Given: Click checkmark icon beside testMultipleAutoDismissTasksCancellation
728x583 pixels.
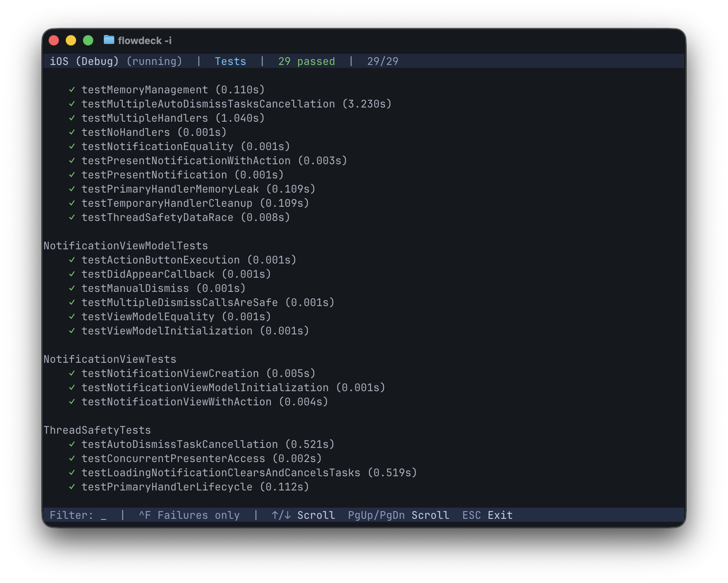Looking at the screenshot, I should click(72, 104).
